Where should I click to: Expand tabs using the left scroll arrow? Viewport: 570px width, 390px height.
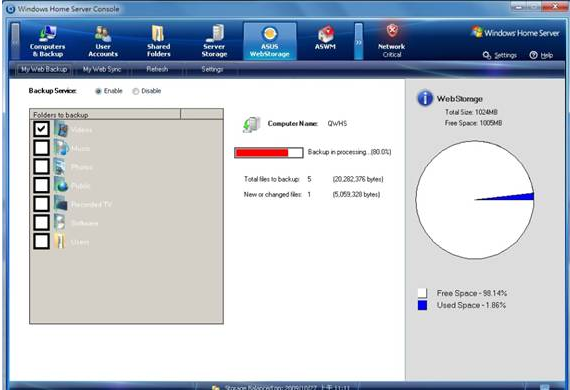pos(15,41)
